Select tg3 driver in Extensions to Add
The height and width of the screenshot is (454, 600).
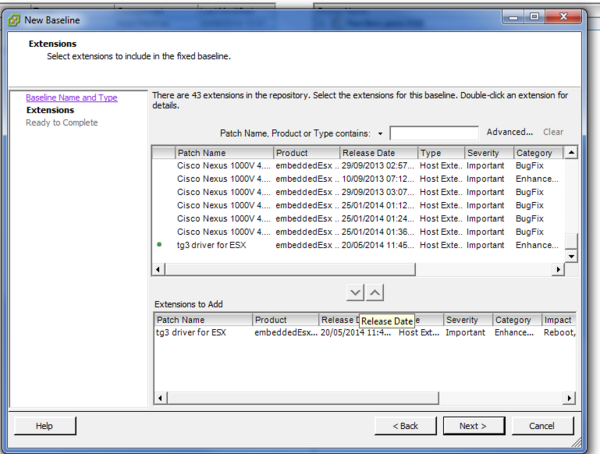coord(191,332)
